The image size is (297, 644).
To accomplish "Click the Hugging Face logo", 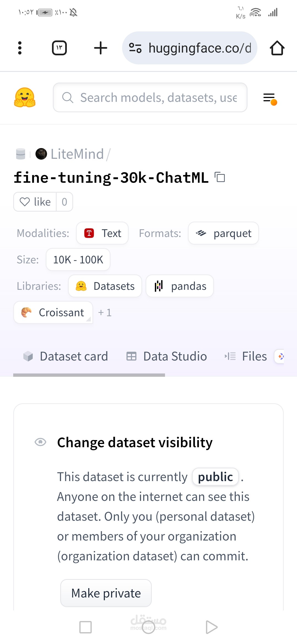I will tap(25, 97).
